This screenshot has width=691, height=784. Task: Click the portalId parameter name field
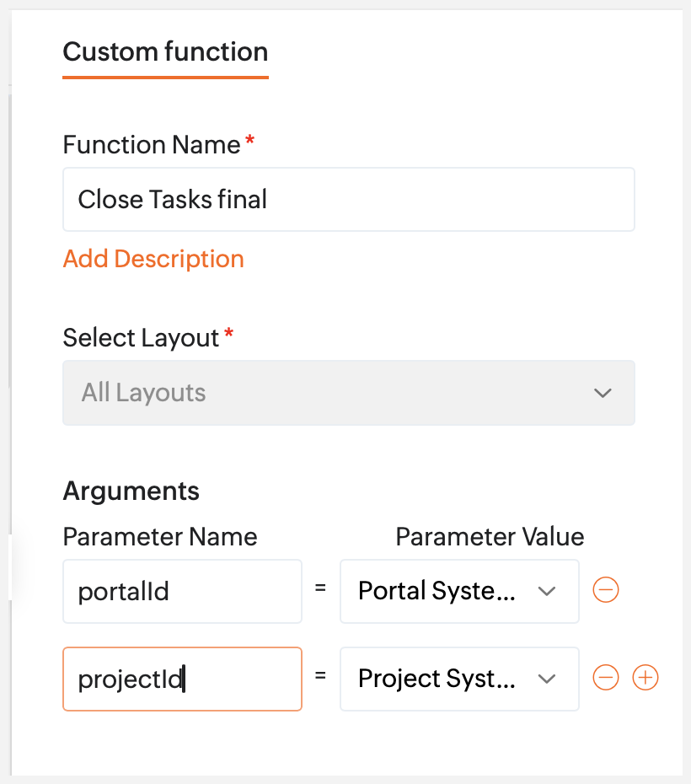pos(182,591)
